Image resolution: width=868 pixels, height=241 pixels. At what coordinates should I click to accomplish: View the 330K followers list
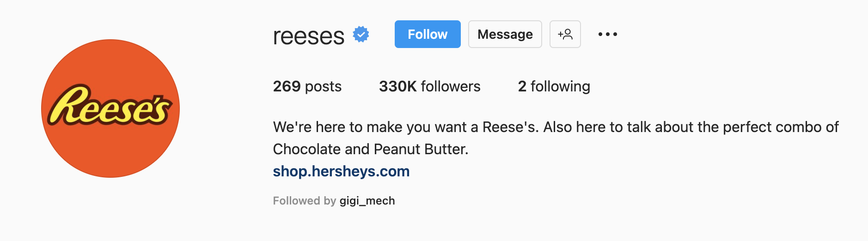tap(429, 86)
